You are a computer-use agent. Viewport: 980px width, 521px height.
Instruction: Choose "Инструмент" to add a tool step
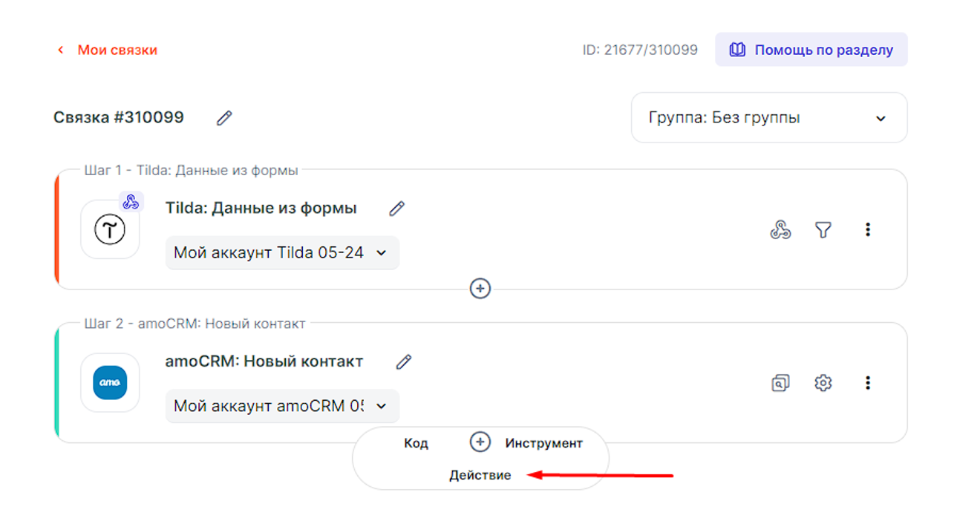pyautogui.click(x=543, y=443)
